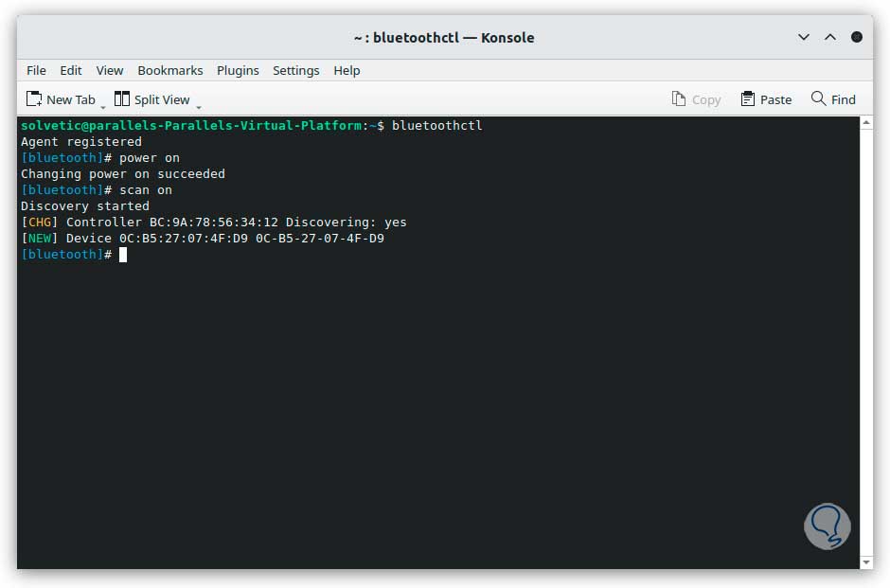The height and width of the screenshot is (588, 890).
Task: Open the File menu
Action: click(36, 70)
